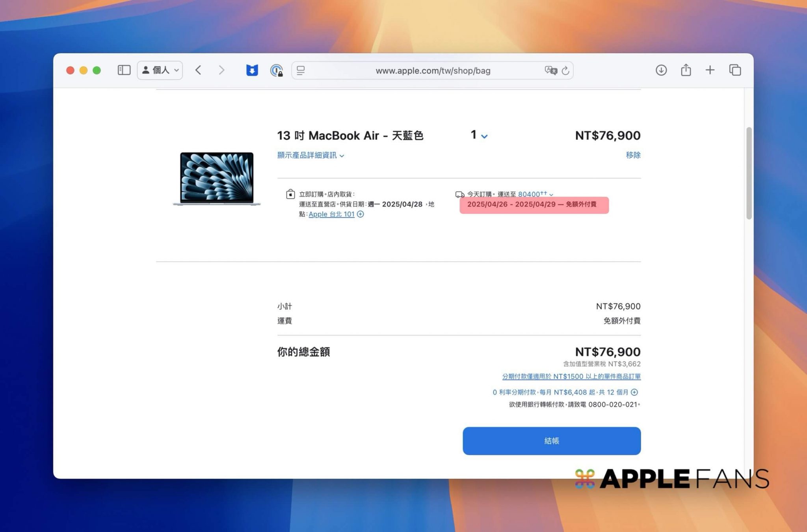Screen dimensions: 807x532
Task: Click the blue shield extension icon
Action: tap(252, 70)
